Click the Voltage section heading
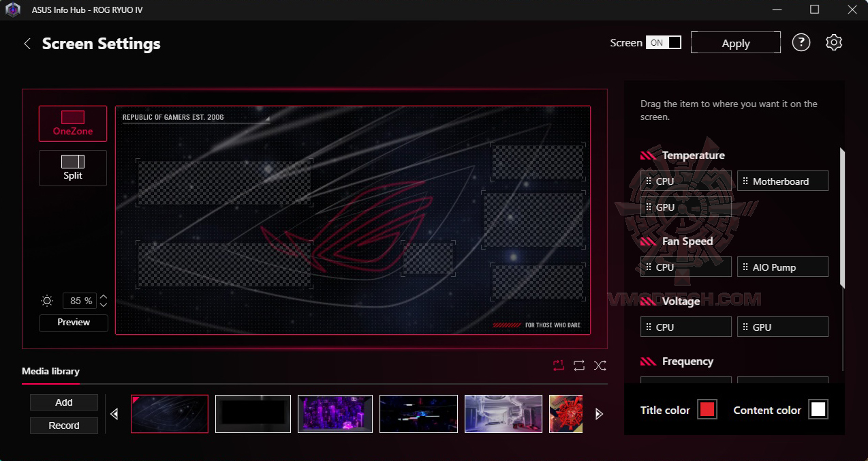 tap(681, 301)
